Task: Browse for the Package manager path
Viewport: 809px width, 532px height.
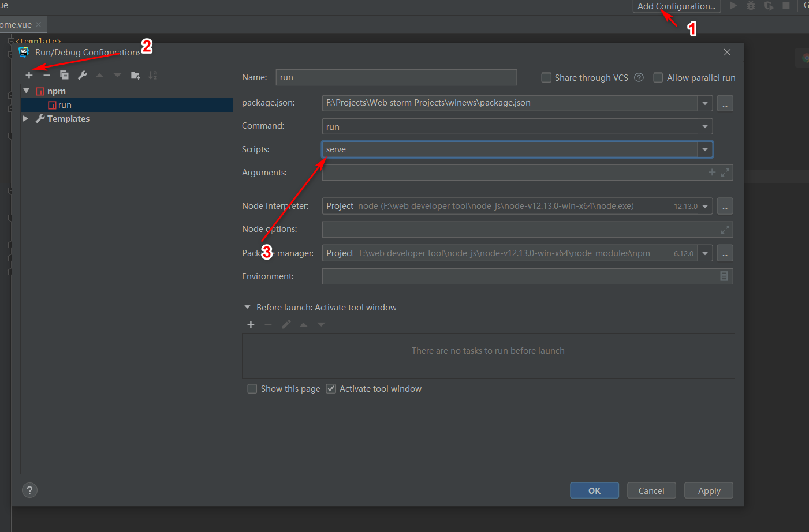Action: pyautogui.click(x=725, y=253)
